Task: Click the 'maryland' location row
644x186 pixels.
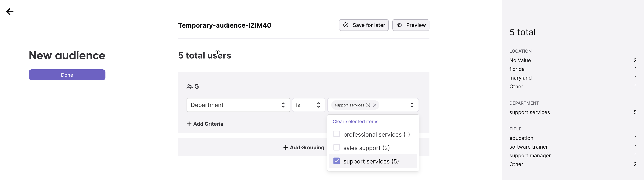Action: point(573,78)
